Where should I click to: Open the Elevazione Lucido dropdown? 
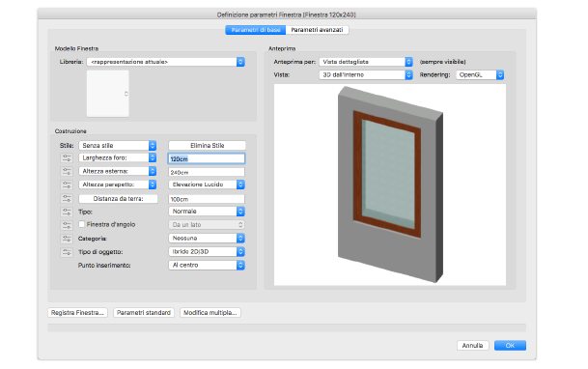coord(207,184)
